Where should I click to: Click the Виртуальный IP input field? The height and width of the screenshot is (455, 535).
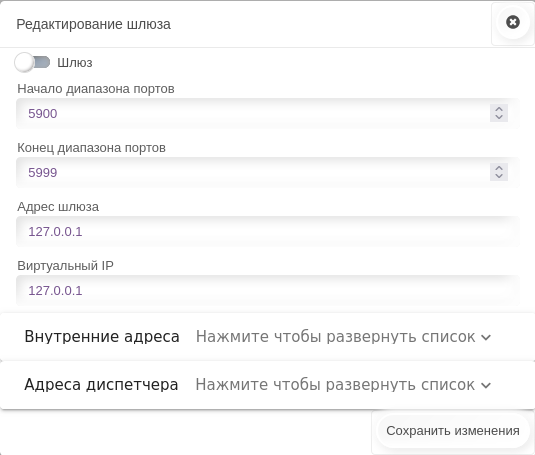tap(268, 291)
